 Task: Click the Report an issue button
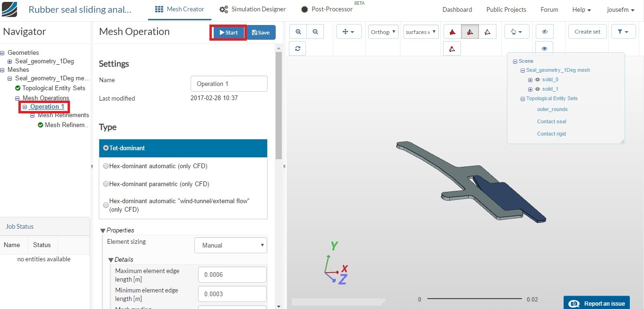(596, 303)
